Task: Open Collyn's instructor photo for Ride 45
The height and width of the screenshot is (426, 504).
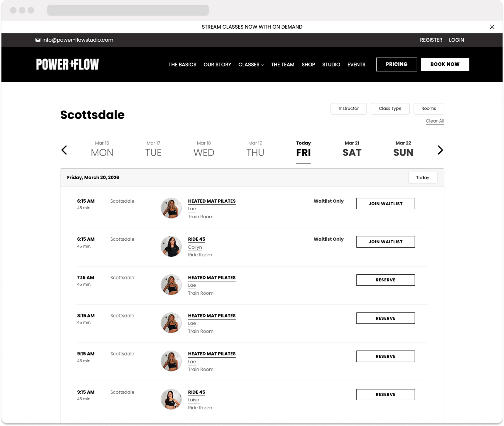Action: [171, 246]
